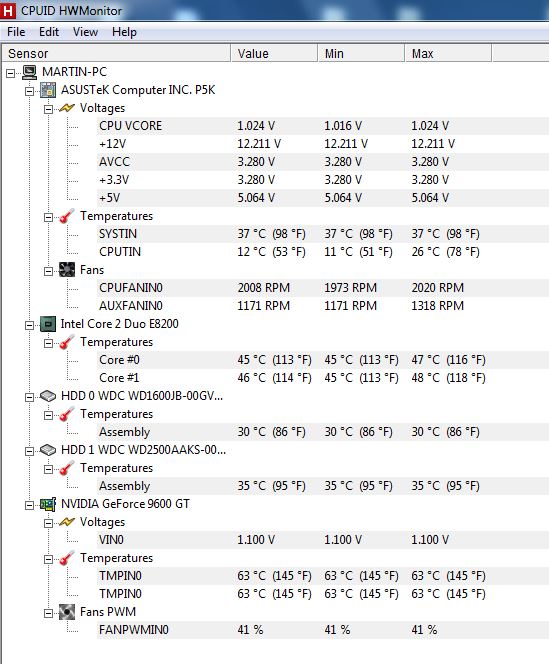Click the 1.016 V min of CPU VCORE
The height and width of the screenshot is (664, 549).
coord(343,126)
